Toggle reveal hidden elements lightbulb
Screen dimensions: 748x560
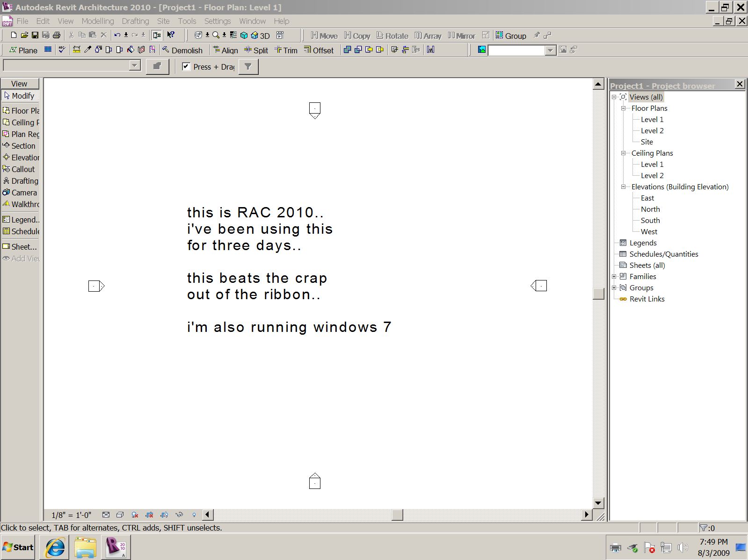coord(194,515)
